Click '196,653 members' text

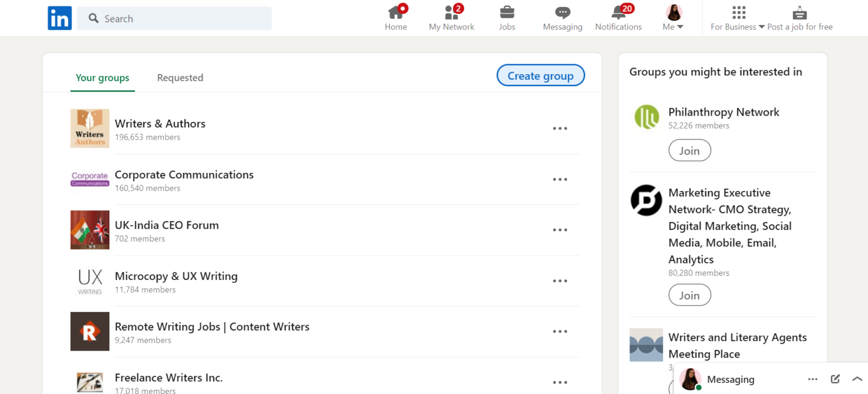coord(148,137)
